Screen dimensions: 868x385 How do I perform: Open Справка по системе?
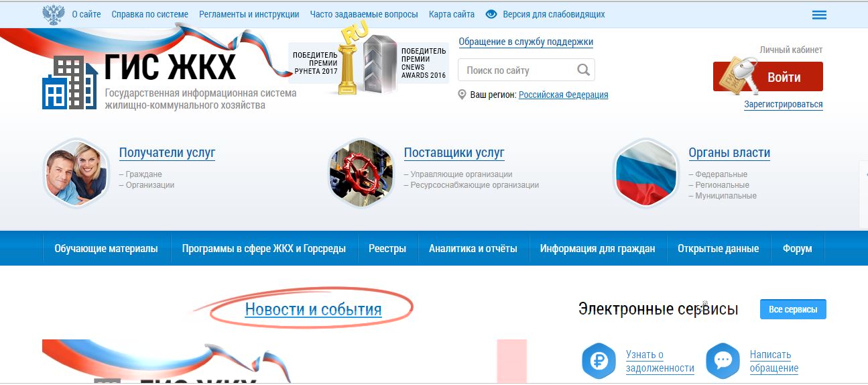[150, 14]
